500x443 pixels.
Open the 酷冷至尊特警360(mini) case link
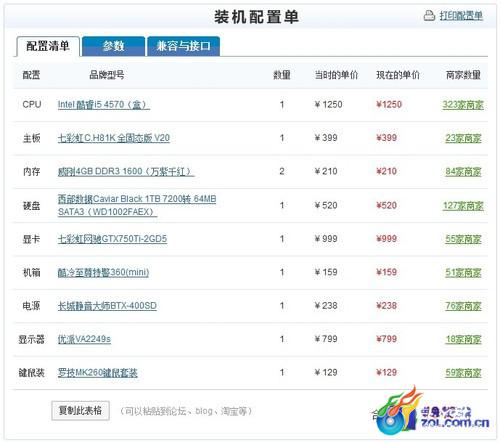(103, 273)
